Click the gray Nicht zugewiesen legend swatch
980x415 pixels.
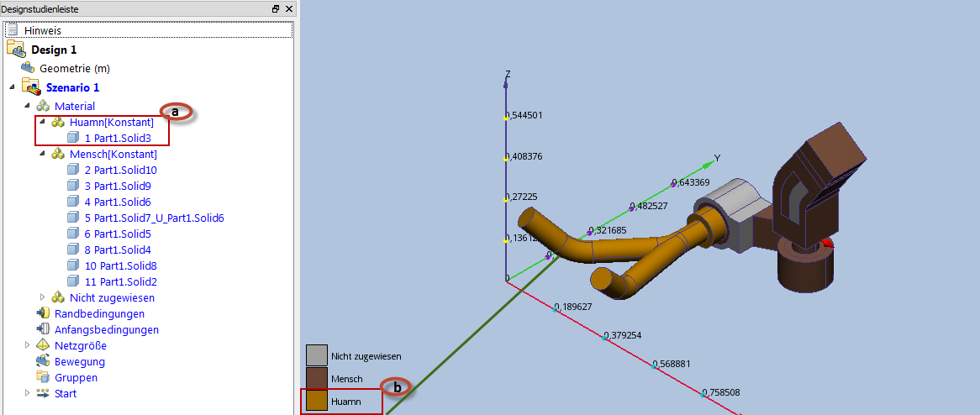tap(316, 355)
